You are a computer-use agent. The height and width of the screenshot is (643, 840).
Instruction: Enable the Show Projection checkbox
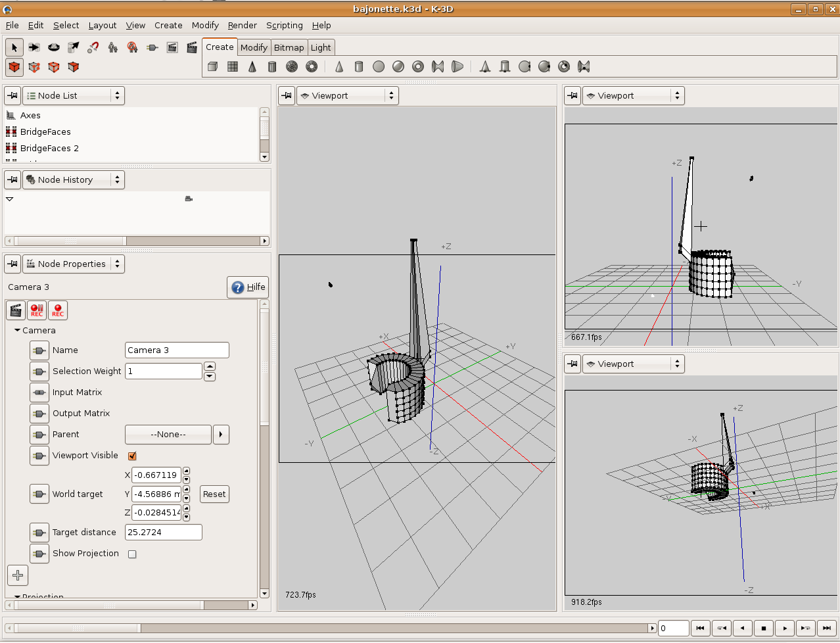(132, 554)
